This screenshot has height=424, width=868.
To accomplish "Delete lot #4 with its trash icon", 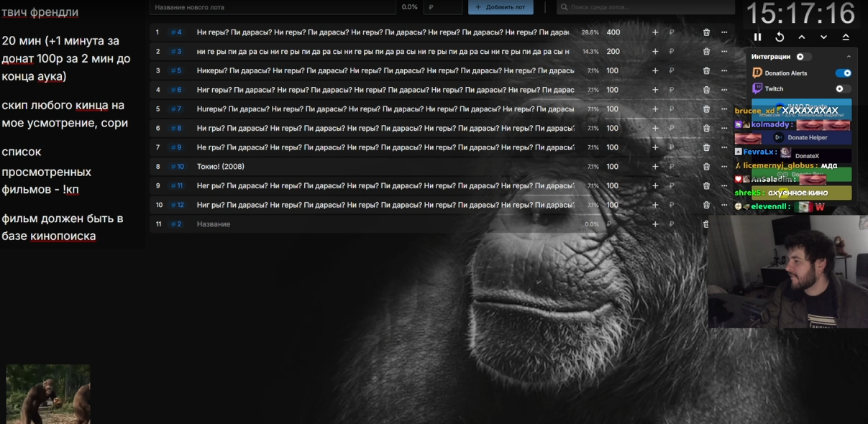I will (706, 32).
